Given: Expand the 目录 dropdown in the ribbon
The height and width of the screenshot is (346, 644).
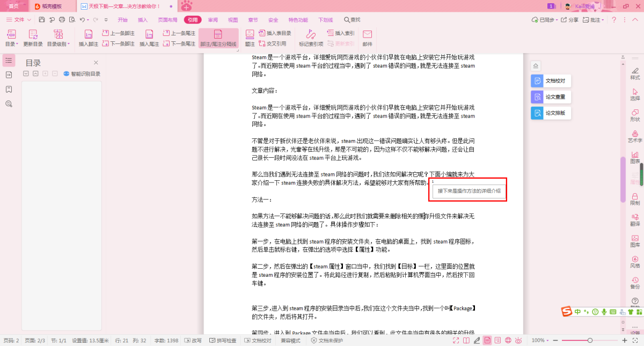Looking at the screenshot, I should coord(12,44).
